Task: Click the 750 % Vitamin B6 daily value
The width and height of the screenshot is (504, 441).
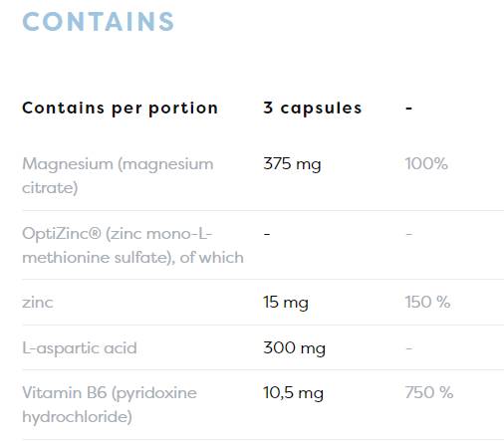Action: pos(429,392)
